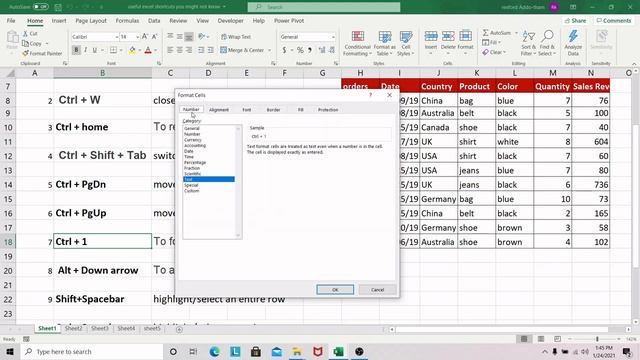640x360 pixels.
Task: Apply Fill Color bucket icon
Action: [x=132, y=50]
